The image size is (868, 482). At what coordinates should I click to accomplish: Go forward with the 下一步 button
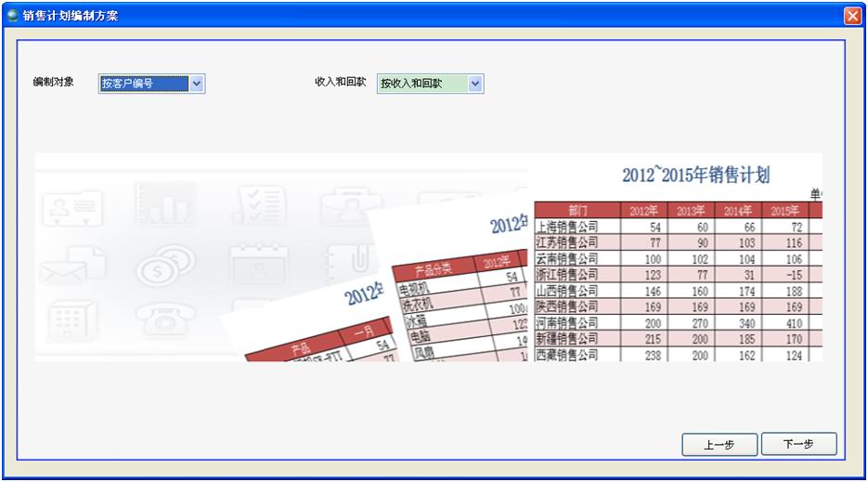pos(799,445)
